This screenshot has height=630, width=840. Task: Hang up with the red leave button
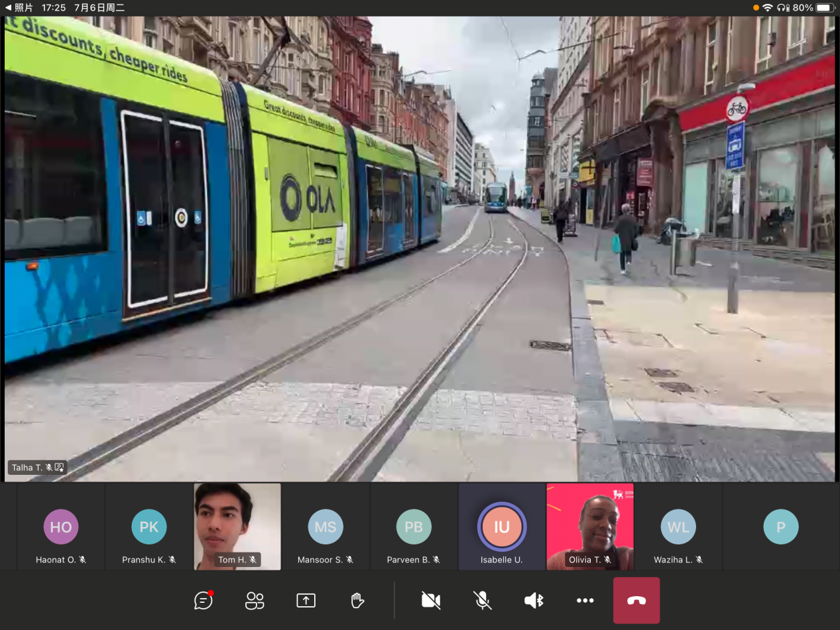(636, 601)
